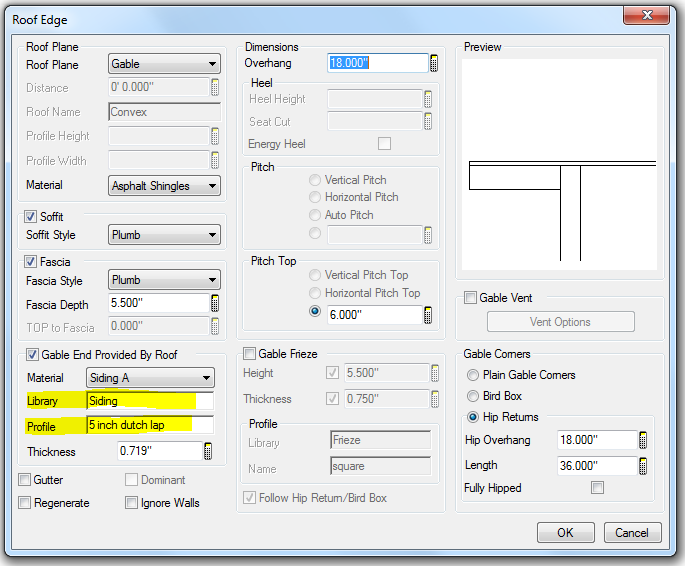Click calculator icon beside Seat Cut field
The width and height of the screenshot is (685, 566).
(x=428, y=121)
